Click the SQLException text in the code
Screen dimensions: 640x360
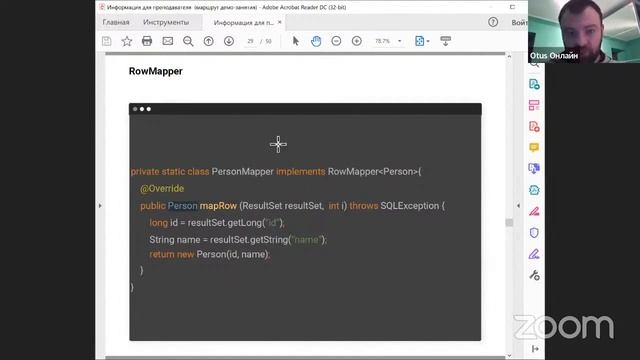[x=409, y=206]
